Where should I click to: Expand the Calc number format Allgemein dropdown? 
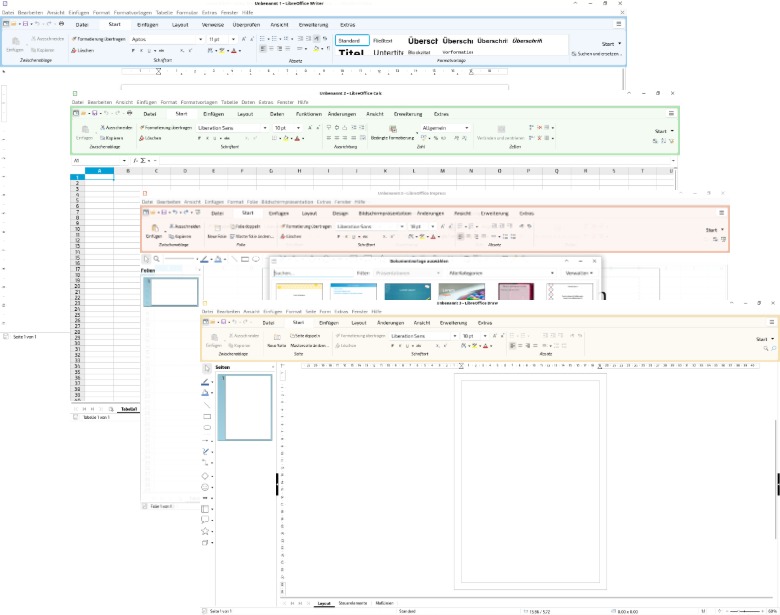click(467, 128)
